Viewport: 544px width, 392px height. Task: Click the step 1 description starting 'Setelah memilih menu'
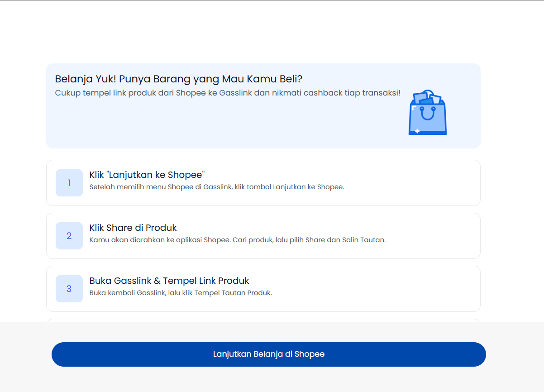point(216,187)
